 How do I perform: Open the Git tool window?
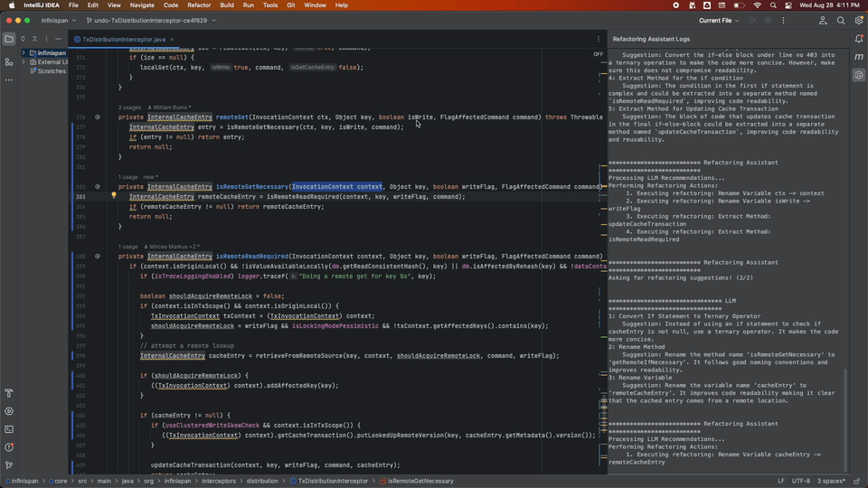(x=9, y=465)
